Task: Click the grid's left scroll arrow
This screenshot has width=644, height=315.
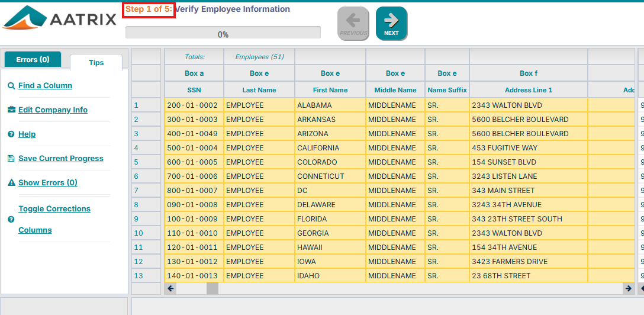Action: point(171,288)
